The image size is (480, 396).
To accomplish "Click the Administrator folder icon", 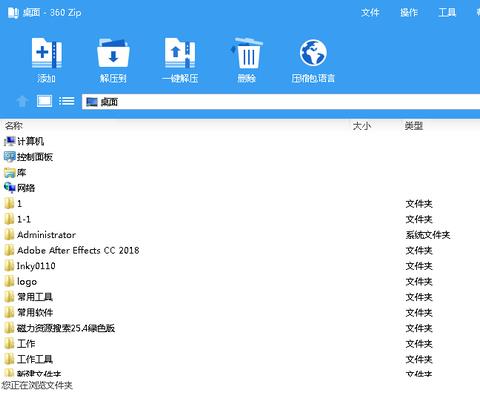I will 9,235.
